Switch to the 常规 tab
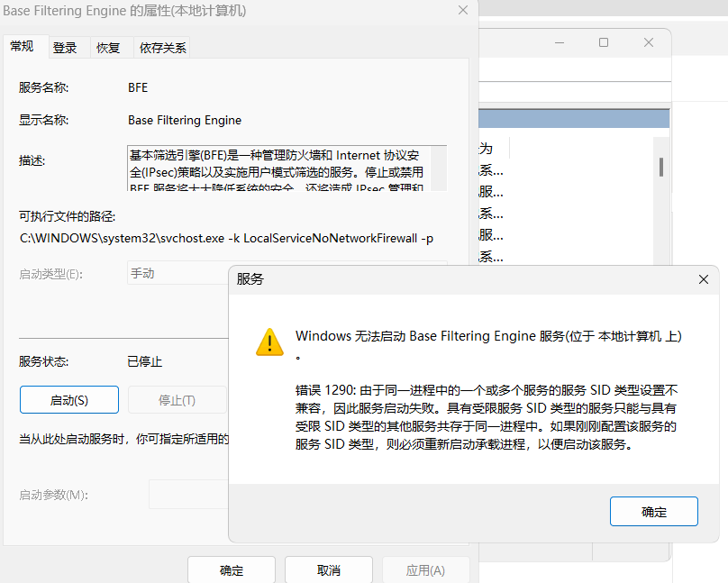Image resolution: width=728 pixels, height=583 pixels. (22, 47)
